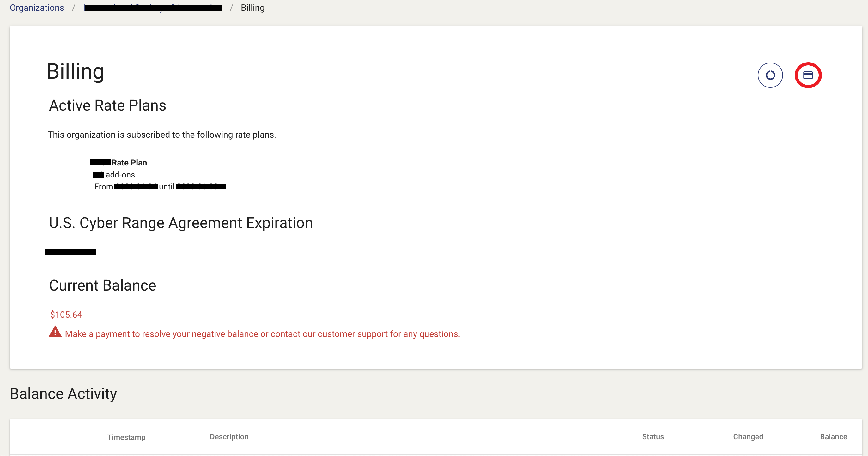Image resolution: width=868 pixels, height=456 pixels.
Task: Click the 'Make a payment' support message
Action: click(263, 334)
